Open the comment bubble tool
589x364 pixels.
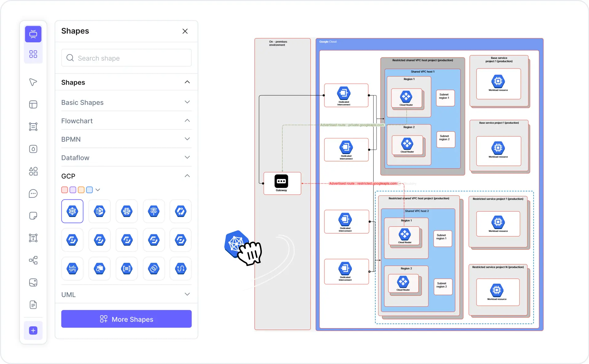(x=33, y=193)
